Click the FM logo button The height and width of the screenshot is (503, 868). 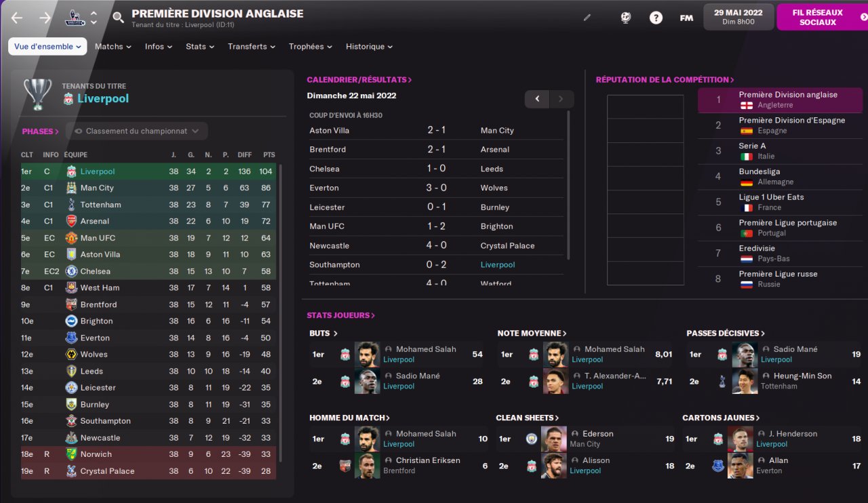click(x=686, y=18)
